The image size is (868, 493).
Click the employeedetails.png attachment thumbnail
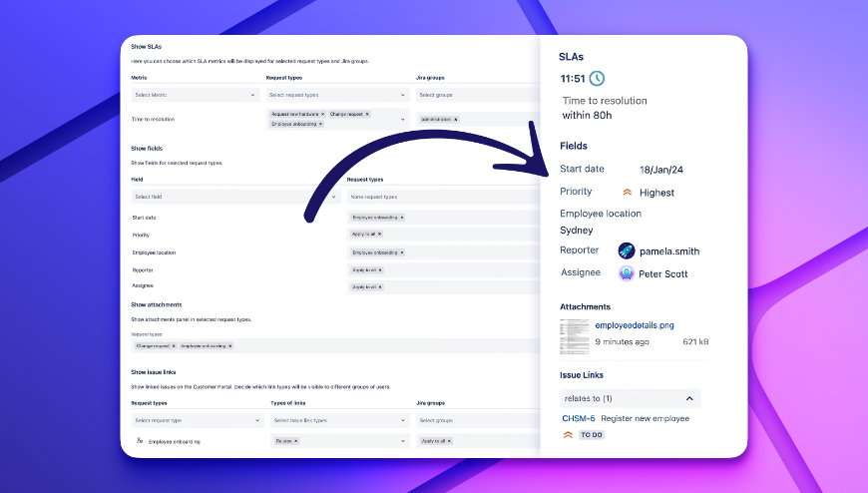[x=575, y=336]
